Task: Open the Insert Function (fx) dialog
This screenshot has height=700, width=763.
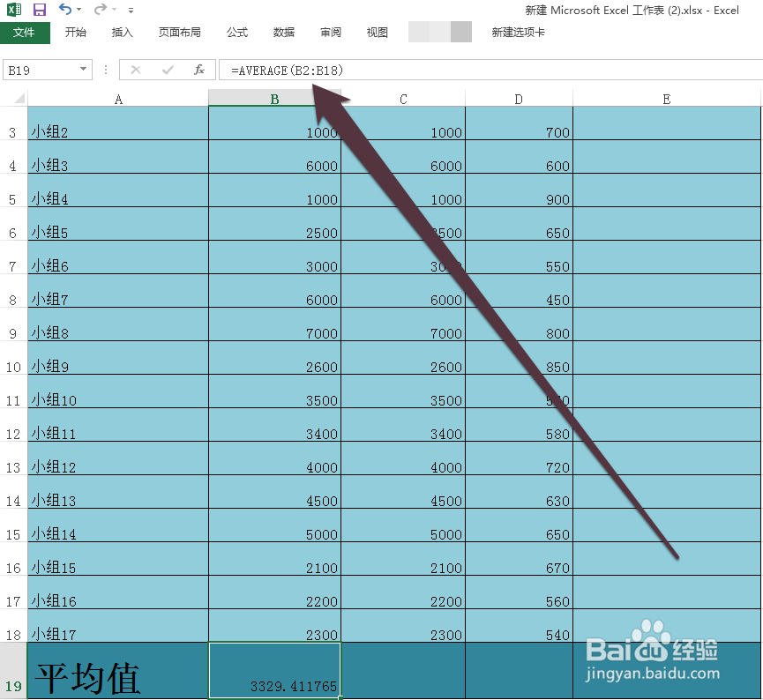Action: [x=200, y=70]
